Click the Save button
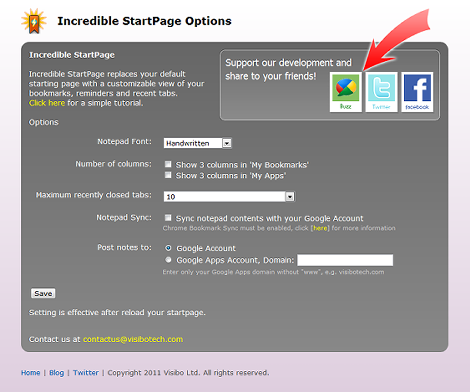 pyautogui.click(x=43, y=294)
